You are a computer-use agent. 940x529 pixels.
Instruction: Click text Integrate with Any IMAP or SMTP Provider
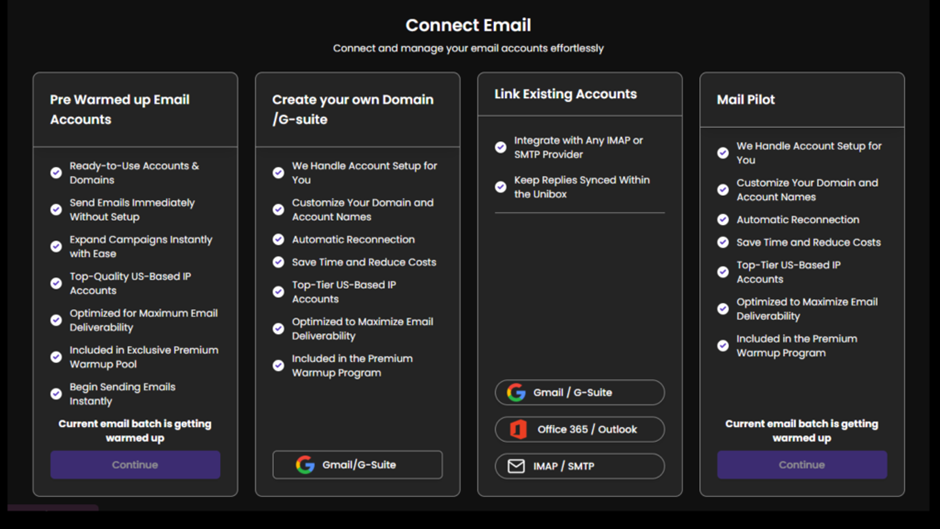tap(578, 147)
